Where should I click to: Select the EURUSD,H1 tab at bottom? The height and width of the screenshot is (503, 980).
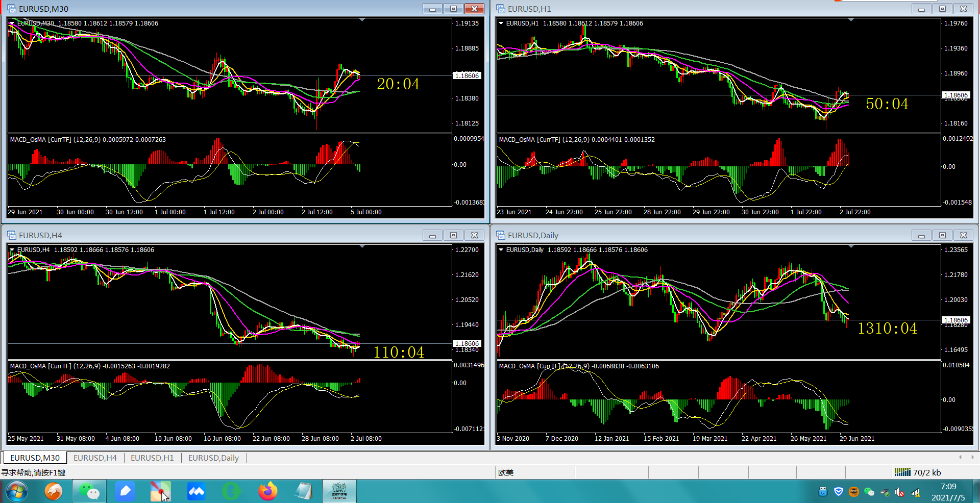[x=152, y=458]
